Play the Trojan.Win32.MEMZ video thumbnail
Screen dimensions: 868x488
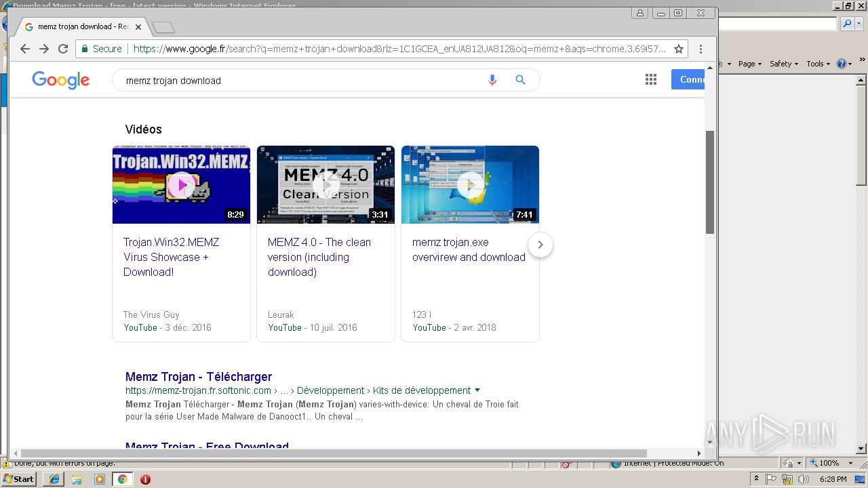181,184
